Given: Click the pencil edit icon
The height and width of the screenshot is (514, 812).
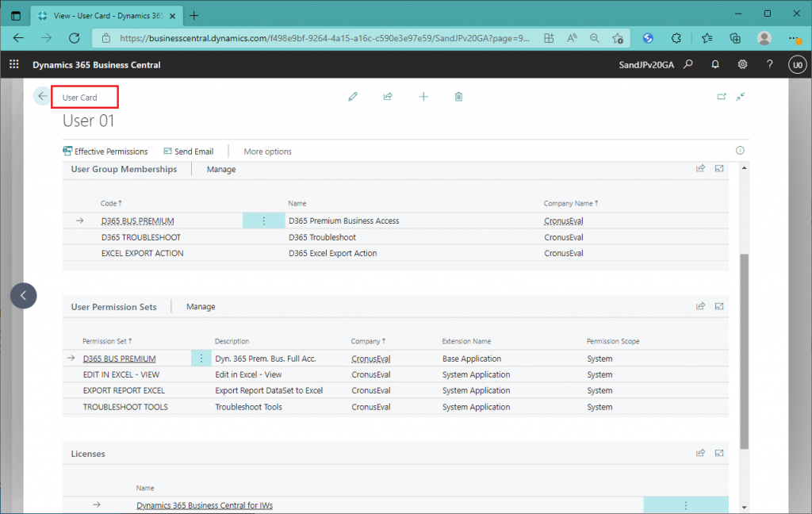Looking at the screenshot, I should [x=353, y=97].
